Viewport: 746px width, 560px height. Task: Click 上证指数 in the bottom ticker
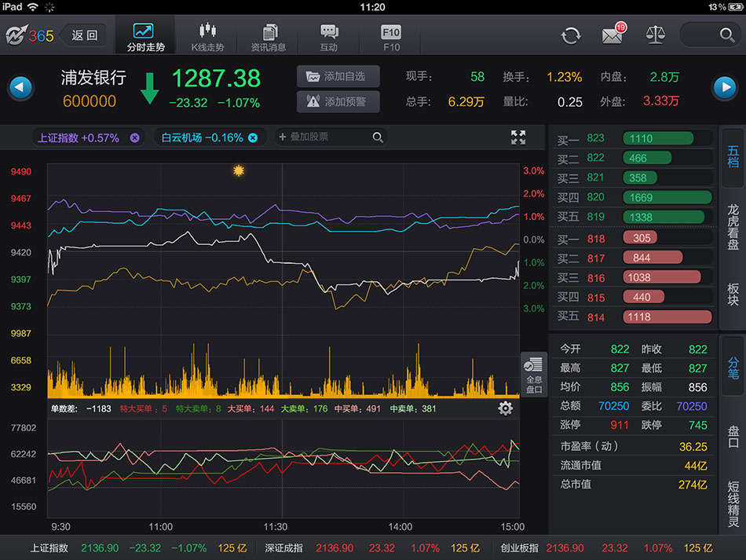[x=49, y=548]
